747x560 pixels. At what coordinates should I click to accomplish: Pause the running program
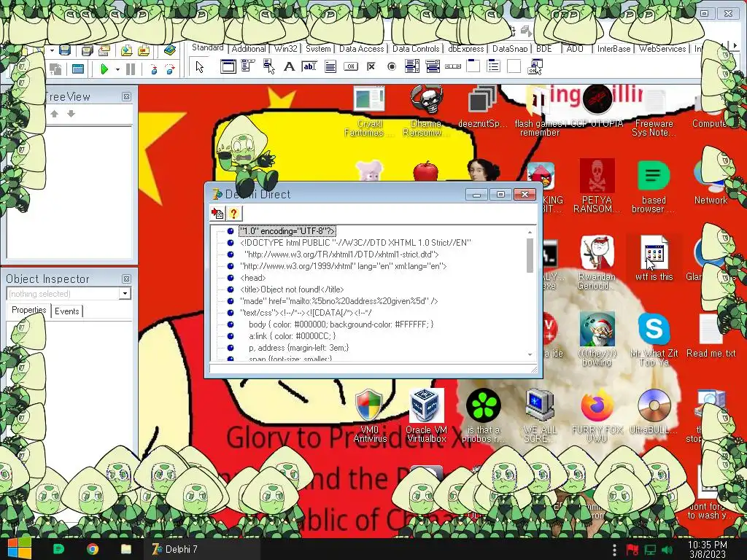pyautogui.click(x=131, y=69)
